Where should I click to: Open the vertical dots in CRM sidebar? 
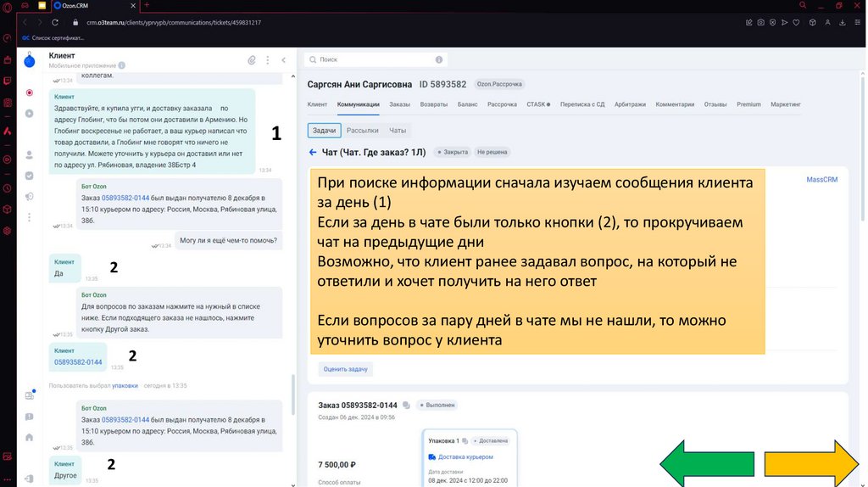(30, 217)
